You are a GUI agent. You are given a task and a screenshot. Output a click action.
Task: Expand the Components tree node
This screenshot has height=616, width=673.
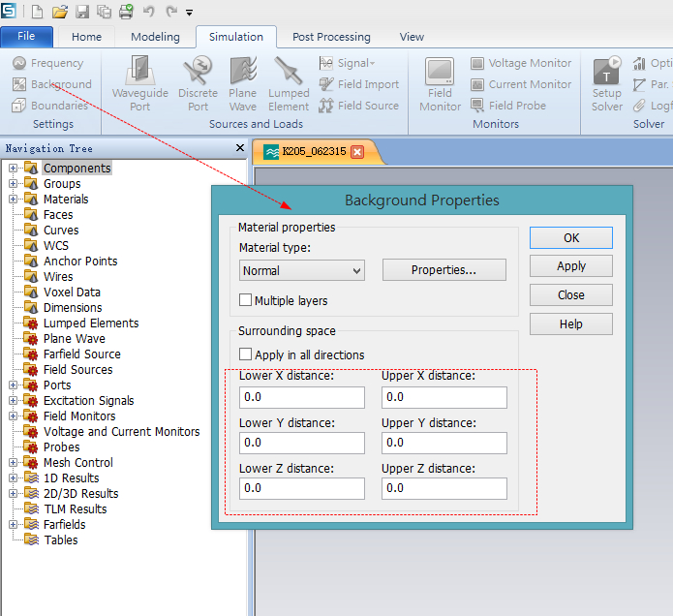point(13,168)
